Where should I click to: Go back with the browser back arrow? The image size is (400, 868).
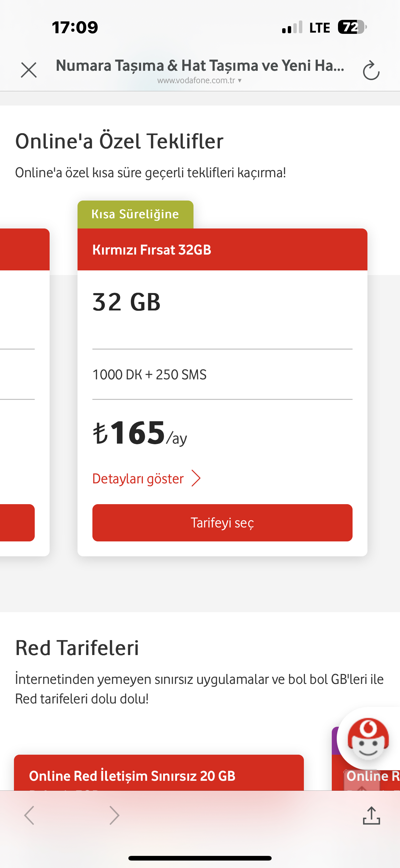(x=29, y=815)
